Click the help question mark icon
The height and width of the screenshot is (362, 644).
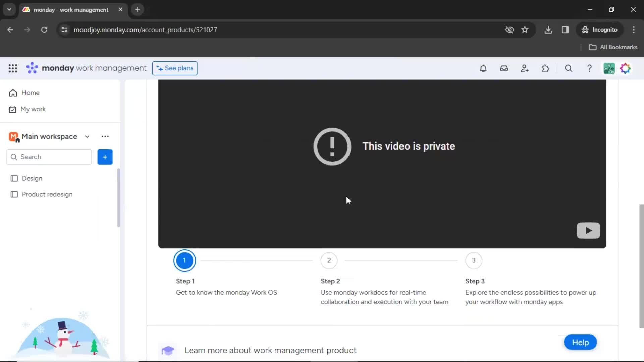[x=589, y=68]
